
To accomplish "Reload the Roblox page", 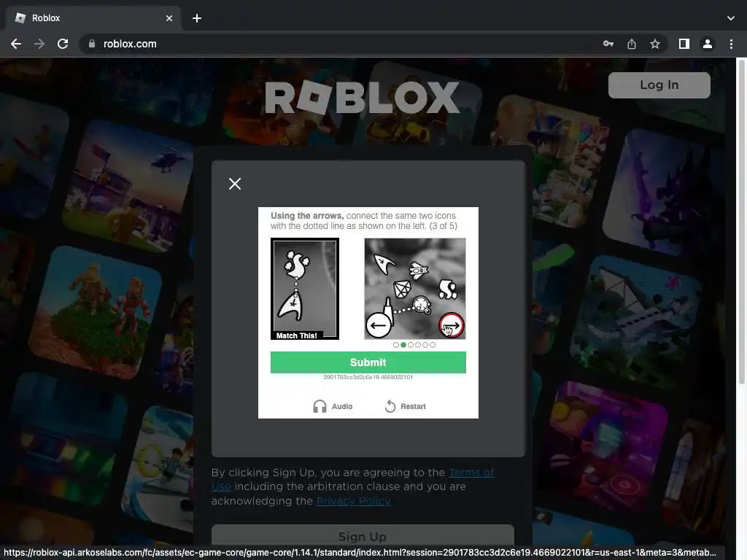I will click(63, 44).
